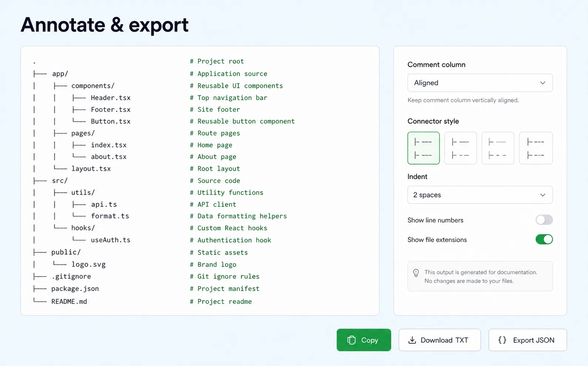Click '# Data formatting helpers' comment
The height and width of the screenshot is (366, 588).
point(238,216)
